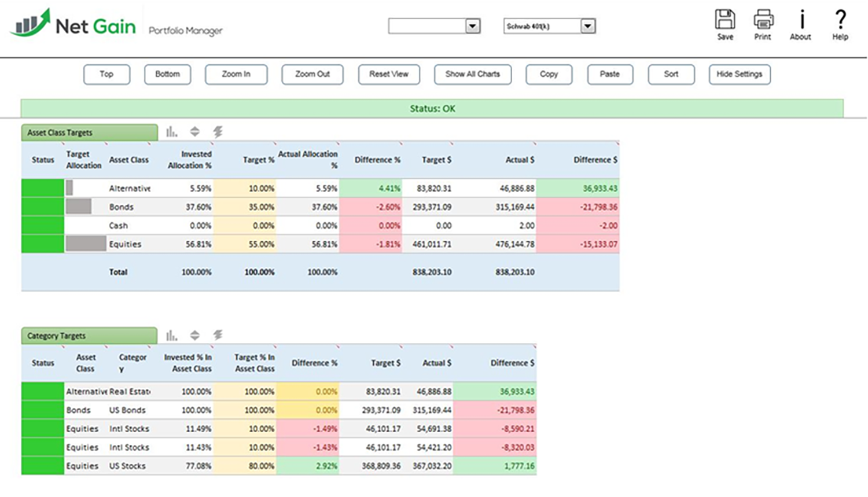Image resolution: width=868 pixels, height=497 pixels.
Task: Show bar chart for Asset Class Targets
Action: (x=172, y=132)
